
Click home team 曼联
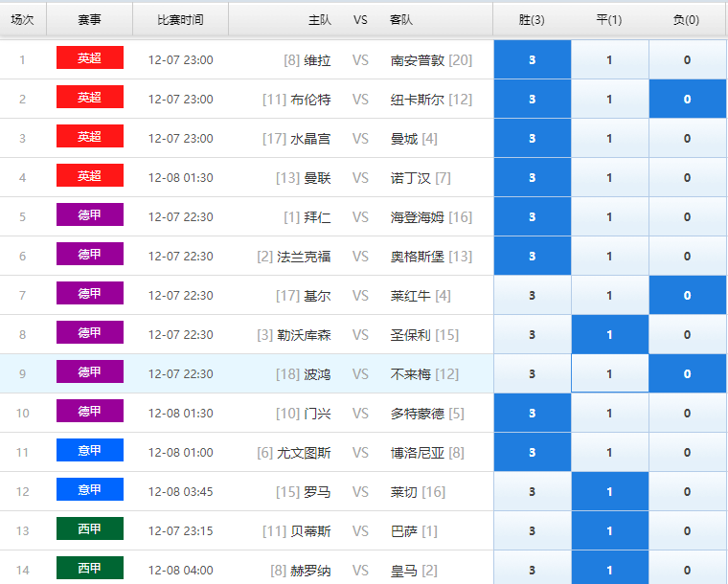coord(317,178)
